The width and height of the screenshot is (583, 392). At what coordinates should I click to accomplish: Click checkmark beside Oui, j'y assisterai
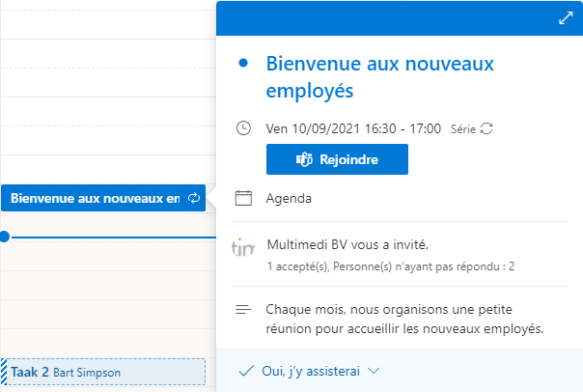pos(246,371)
